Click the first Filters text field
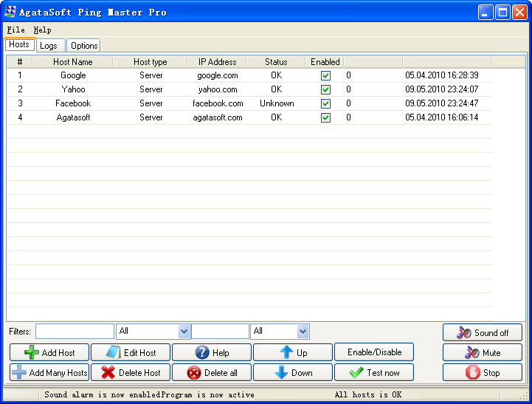 75,332
